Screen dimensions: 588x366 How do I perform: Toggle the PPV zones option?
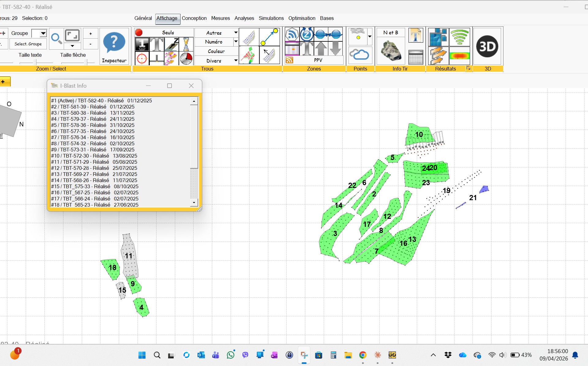click(318, 60)
